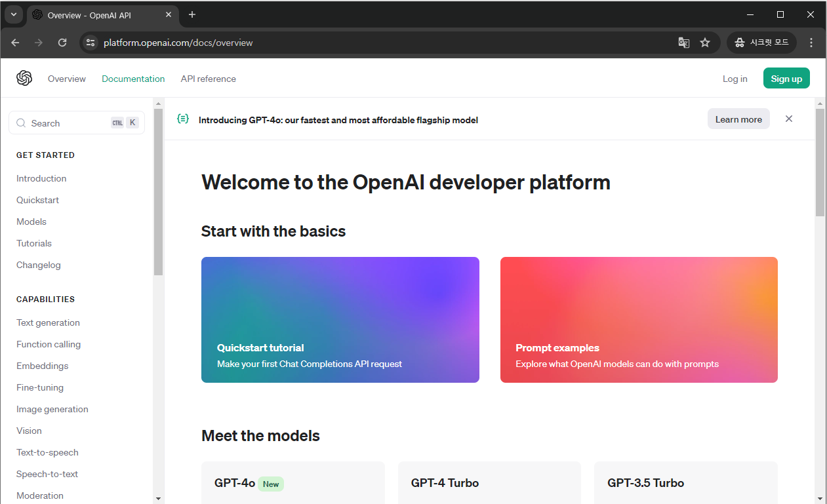The height and width of the screenshot is (504, 827).
Task: Open Fine-tuning in sidebar
Action: 40,387
